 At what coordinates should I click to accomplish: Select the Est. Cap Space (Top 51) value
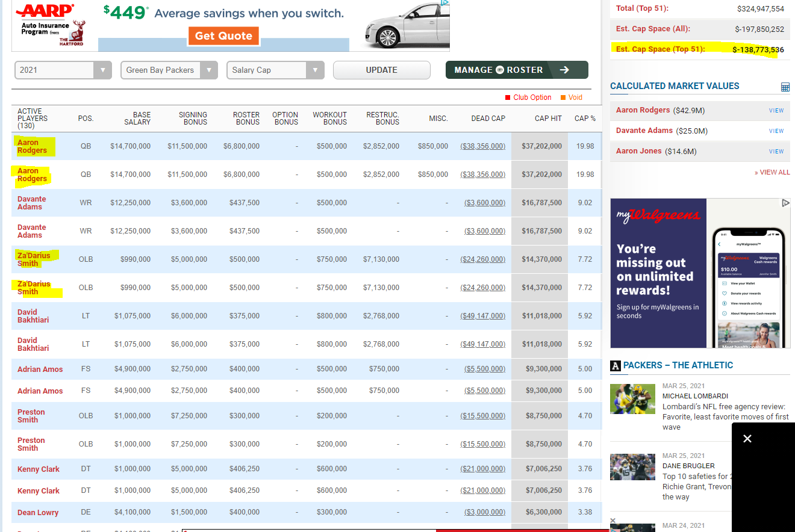tap(758, 50)
